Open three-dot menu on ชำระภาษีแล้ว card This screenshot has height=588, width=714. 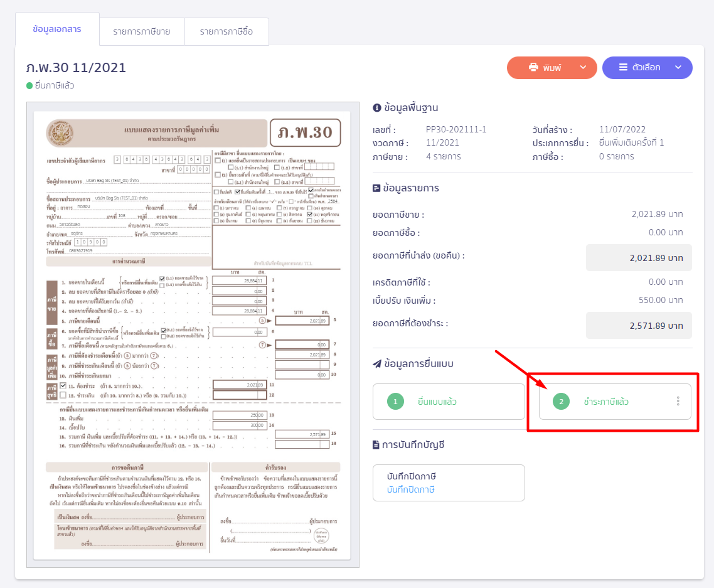(x=678, y=402)
